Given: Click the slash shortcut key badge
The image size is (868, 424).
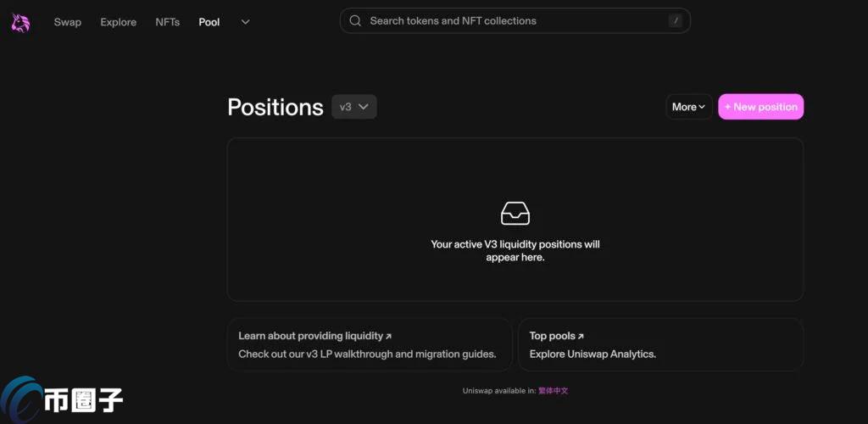Looking at the screenshot, I should point(675,21).
